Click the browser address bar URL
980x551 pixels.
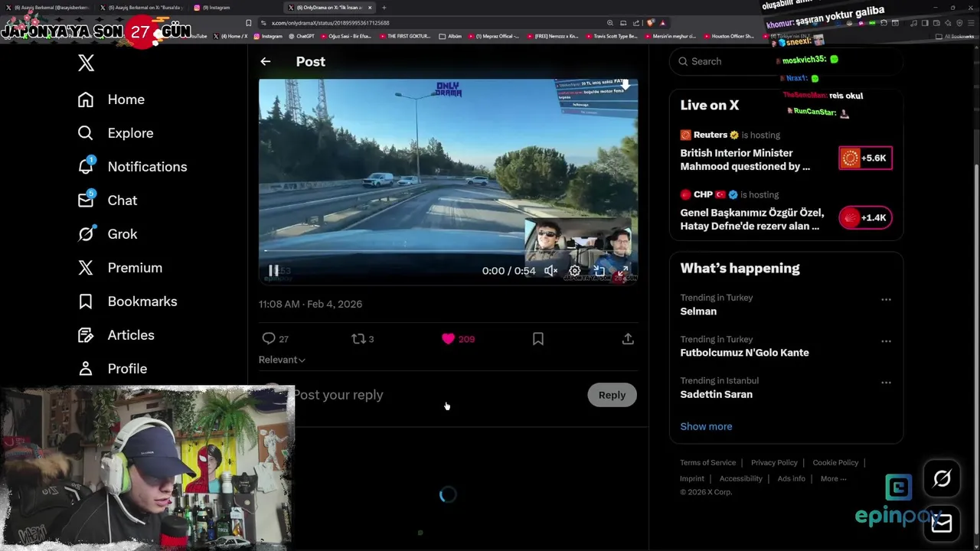(x=331, y=23)
